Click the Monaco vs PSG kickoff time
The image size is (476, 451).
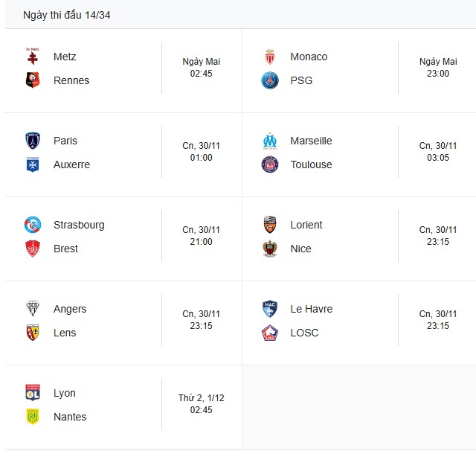[x=438, y=74]
